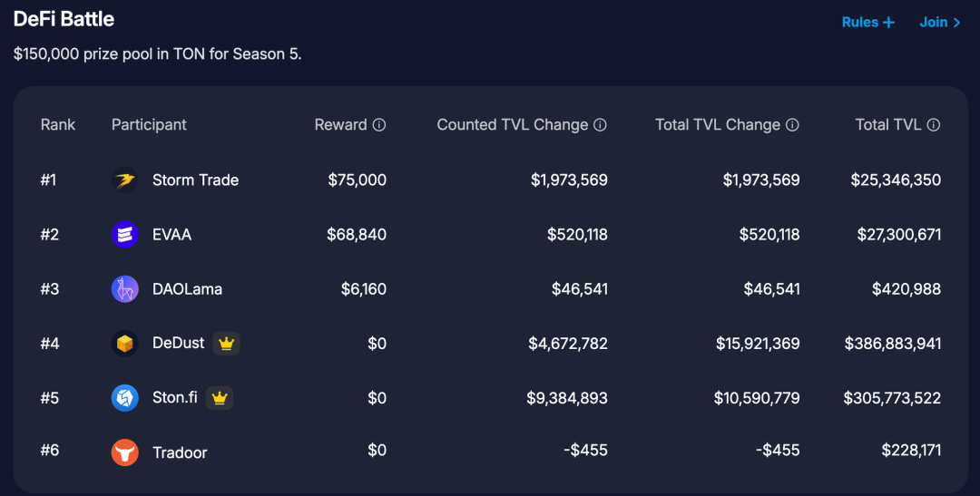Click the Tradoor orange bull logo
The width and height of the screenshot is (980, 496).
click(125, 452)
